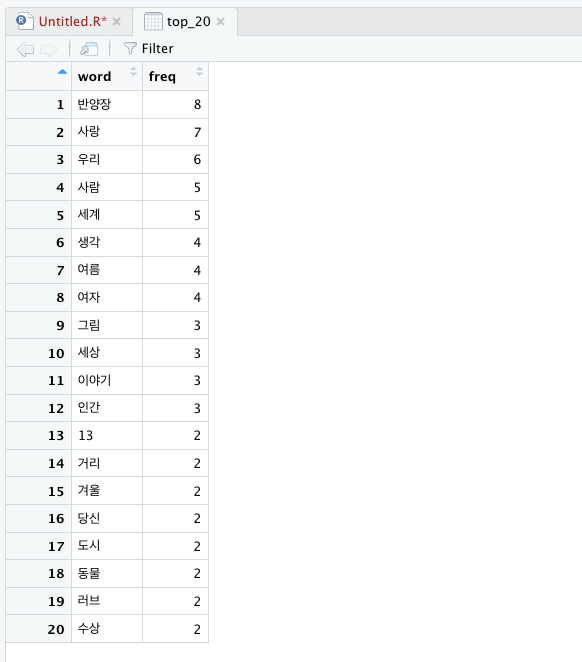Select the cell containing 반양장

point(107,104)
